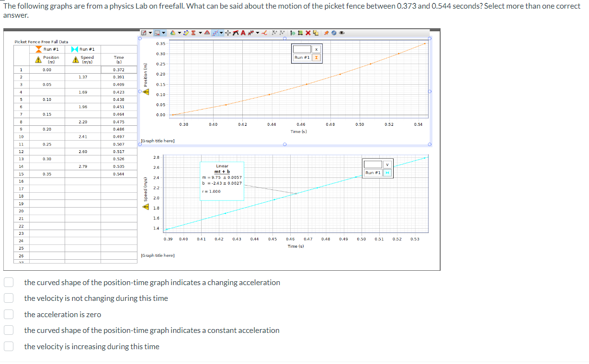Click the second grayed-out data points icon
589x364 pixels.
(x=282, y=33)
